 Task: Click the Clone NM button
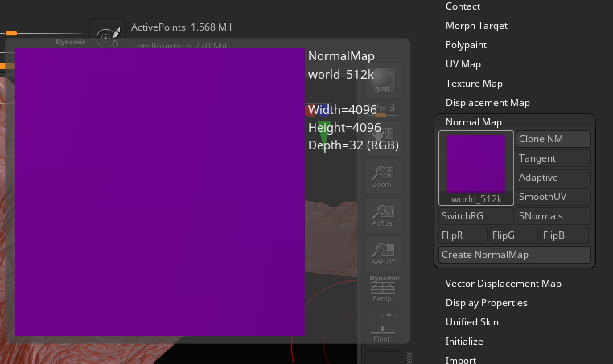553,139
